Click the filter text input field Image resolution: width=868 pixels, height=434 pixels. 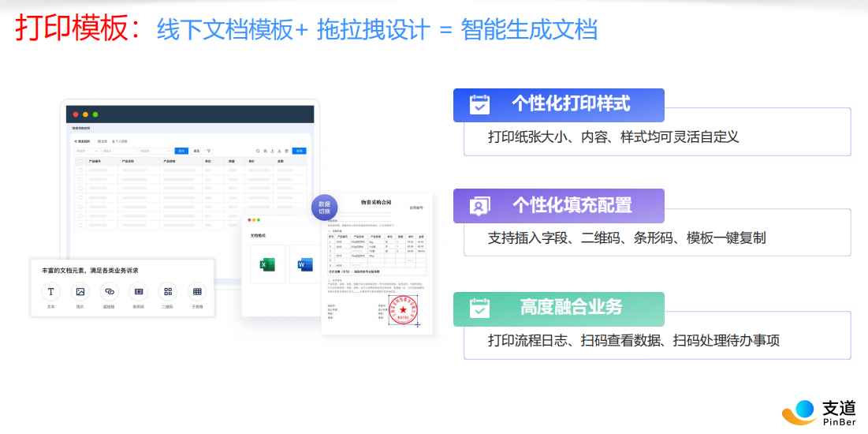pos(118,151)
